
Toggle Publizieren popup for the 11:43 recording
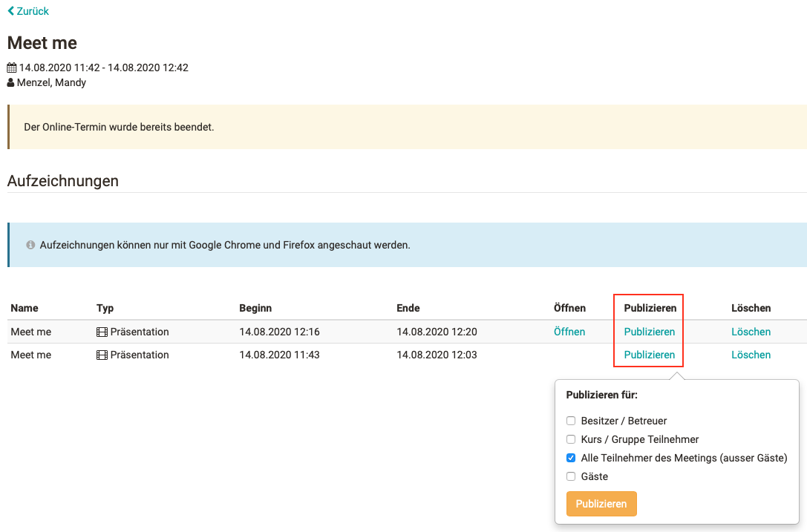[x=650, y=355]
